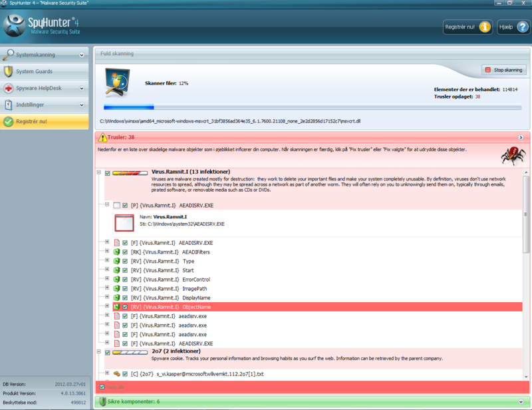Select Registrér nu! in the sidebar
532x410 pixels.
point(44,121)
